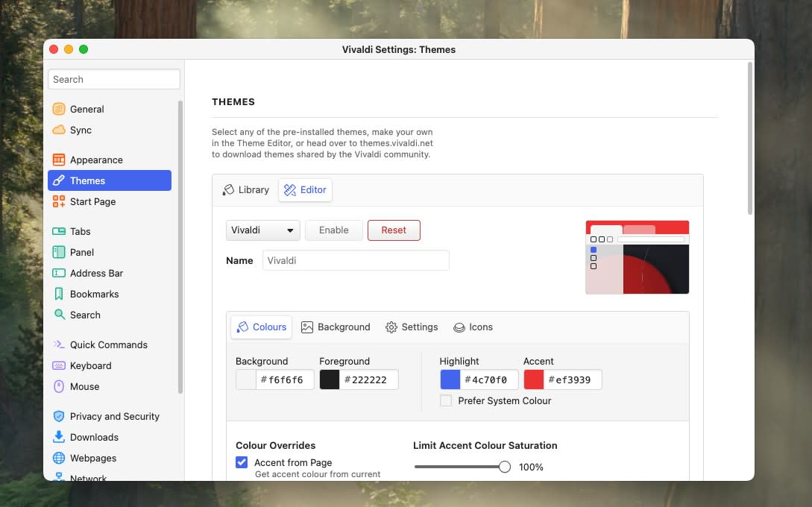
Task: Click the Search magnifier icon in sidebar
Action: (x=60, y=315)
